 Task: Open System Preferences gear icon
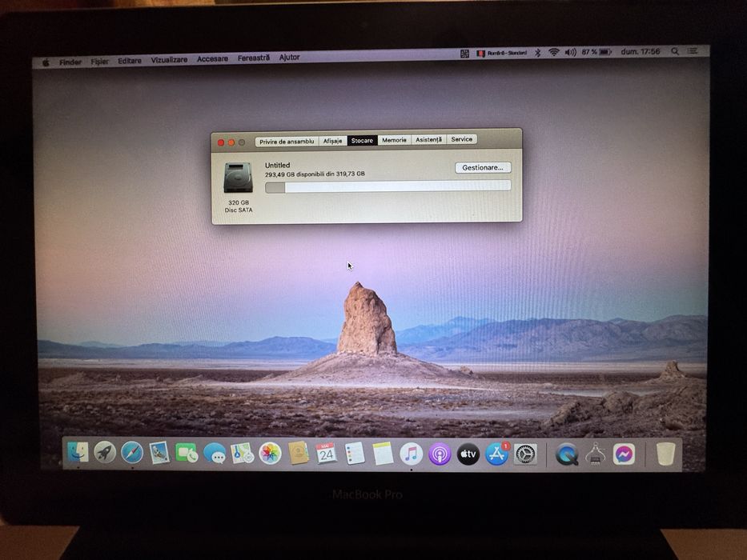pyautogui.click(x=525, y=454)
